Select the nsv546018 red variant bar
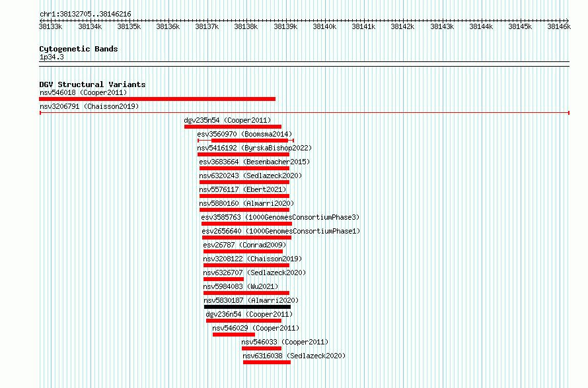 (157, 99)
